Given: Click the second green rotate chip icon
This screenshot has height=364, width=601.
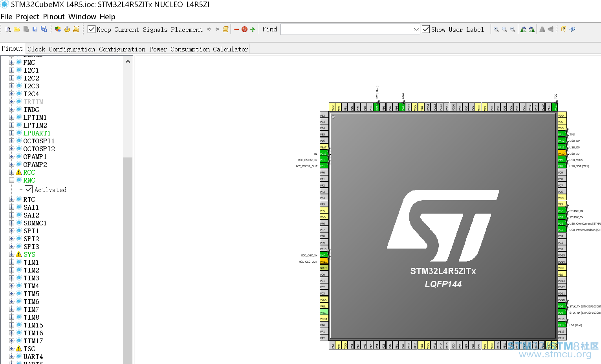Looking at the screenshot, I should pos(531,29).
